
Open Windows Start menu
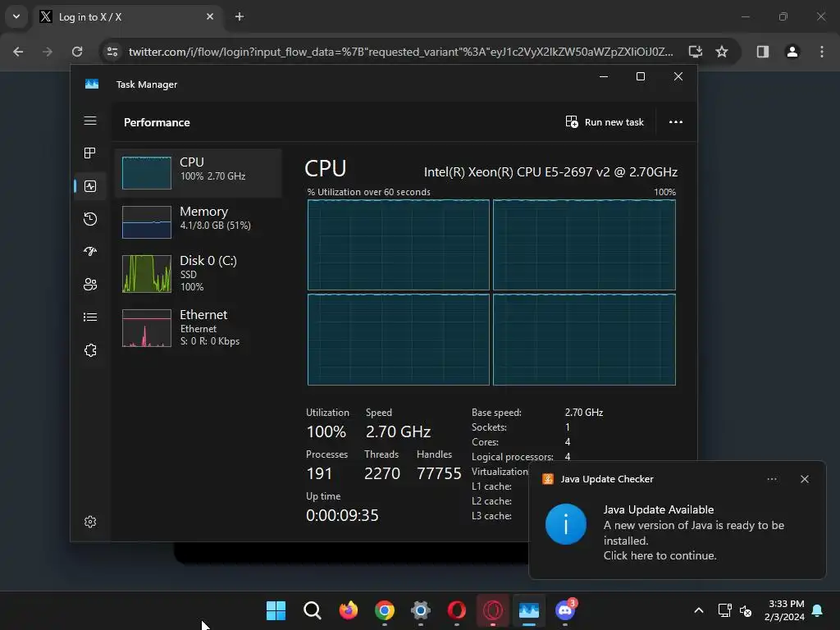(x=276, y=610)
